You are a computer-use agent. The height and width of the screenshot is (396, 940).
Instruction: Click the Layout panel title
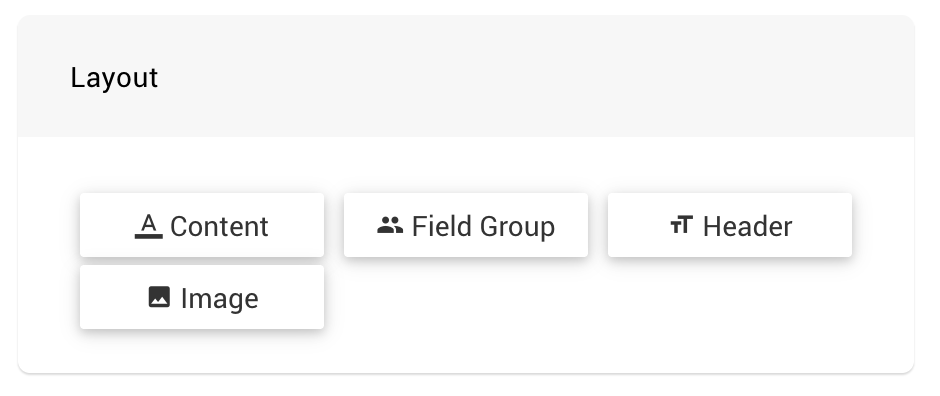(114, 78)
